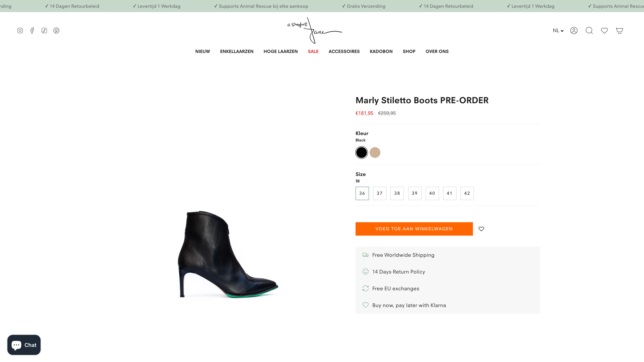Open the account profile icon

click(x=574, y=31)
